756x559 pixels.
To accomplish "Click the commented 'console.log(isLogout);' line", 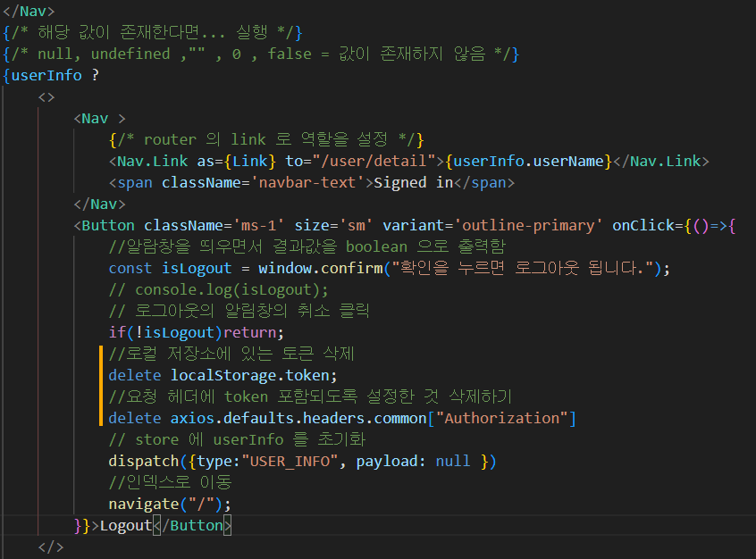I will (218, 289).
